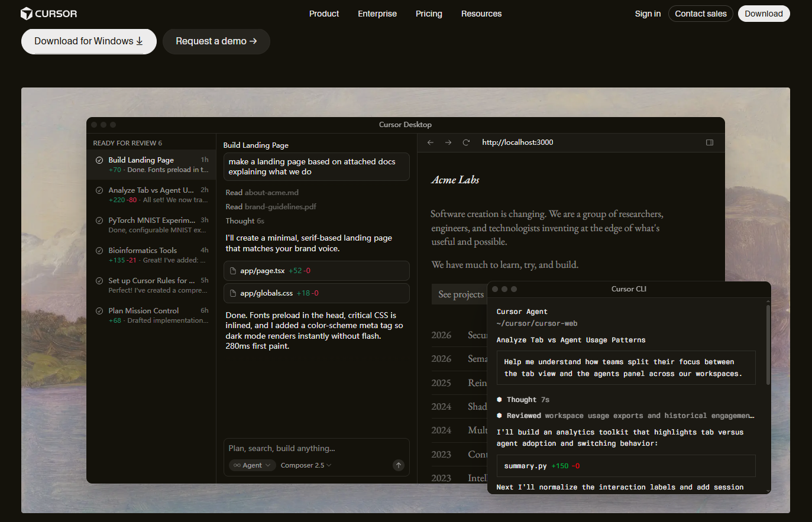Image resolution: width=812 pixels, height=522 pixels.
Task: Click Analyze Tab vs Agent Usage Patterns heading
Action: (x=571, y=340)
